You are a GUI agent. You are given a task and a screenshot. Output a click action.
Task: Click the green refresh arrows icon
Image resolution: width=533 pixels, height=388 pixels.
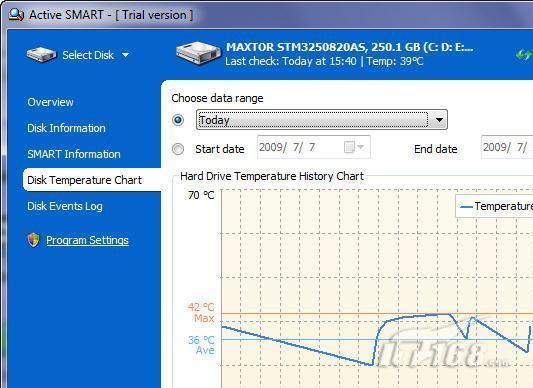[x=523, y=54]
